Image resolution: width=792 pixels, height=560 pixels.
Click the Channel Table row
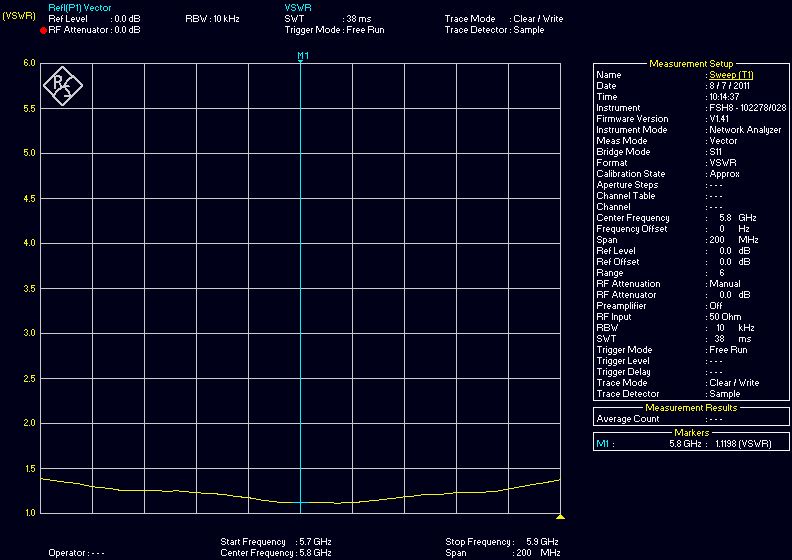tap(691, 196)
